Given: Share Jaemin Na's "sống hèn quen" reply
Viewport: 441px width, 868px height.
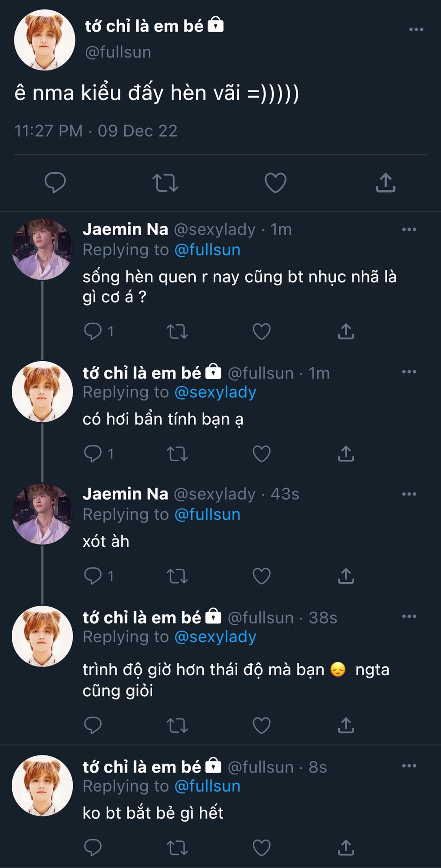Looking at the screenshot, I should coord(346,331).
